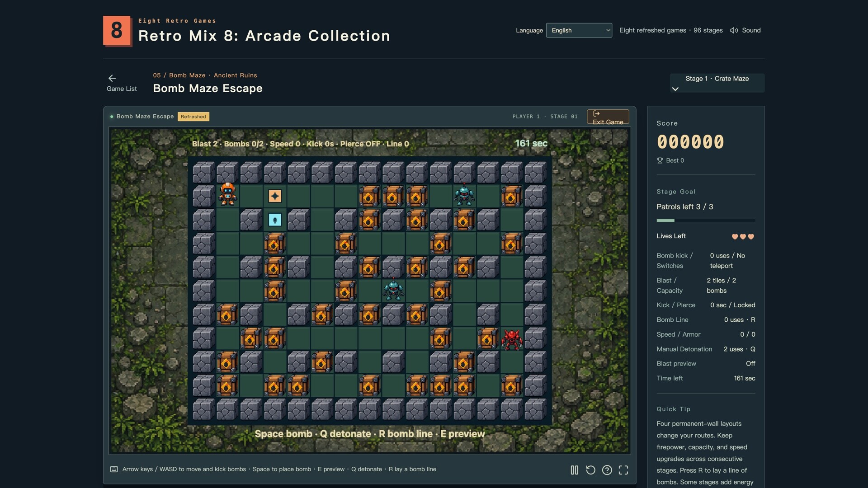This screenshot has width=868, height=488.
Task: Click the 05 / Bomb Maze breadcrumb
Action: point(179,75)
